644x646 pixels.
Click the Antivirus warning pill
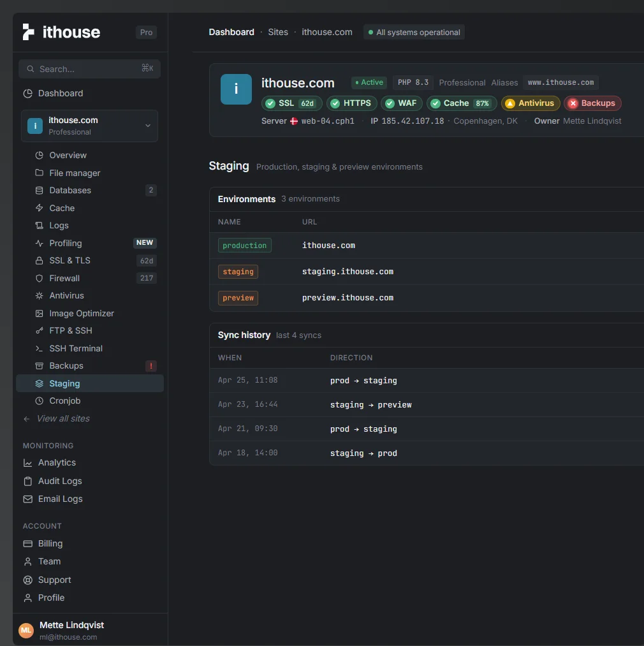(531, 103)
